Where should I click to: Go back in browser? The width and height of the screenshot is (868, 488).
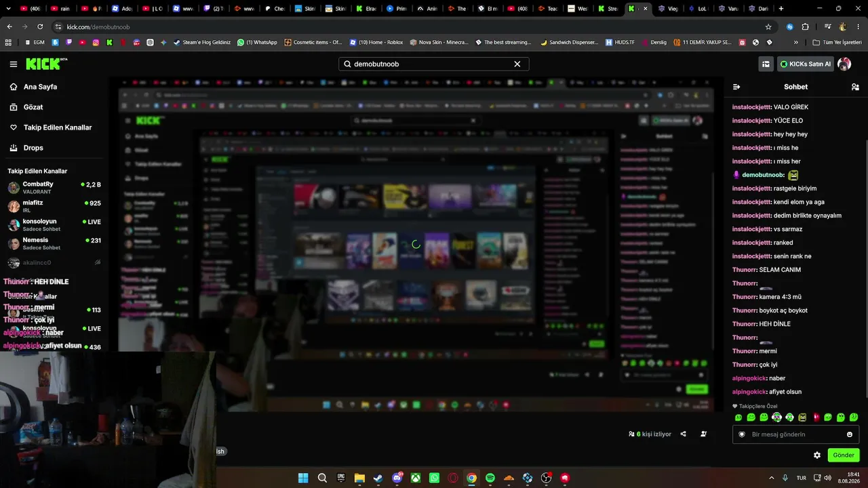pos(9,26)
